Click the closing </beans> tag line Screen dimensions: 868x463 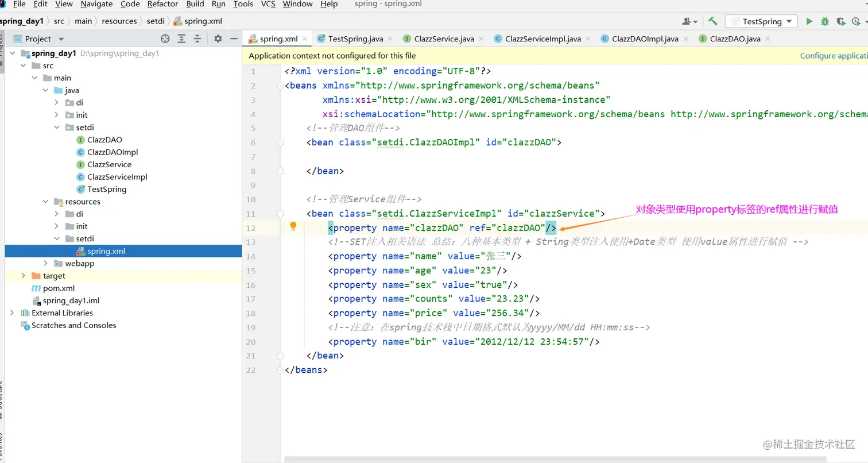306,370
